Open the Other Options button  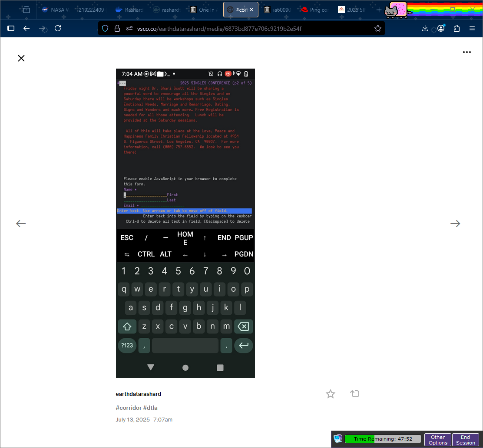click(438, 440)
